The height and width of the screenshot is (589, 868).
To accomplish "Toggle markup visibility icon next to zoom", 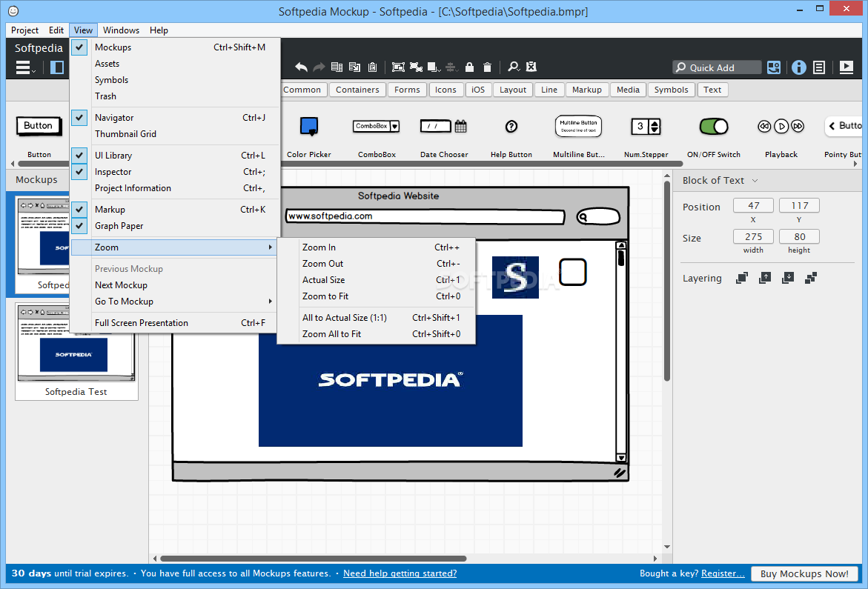I will coord(531,67).
